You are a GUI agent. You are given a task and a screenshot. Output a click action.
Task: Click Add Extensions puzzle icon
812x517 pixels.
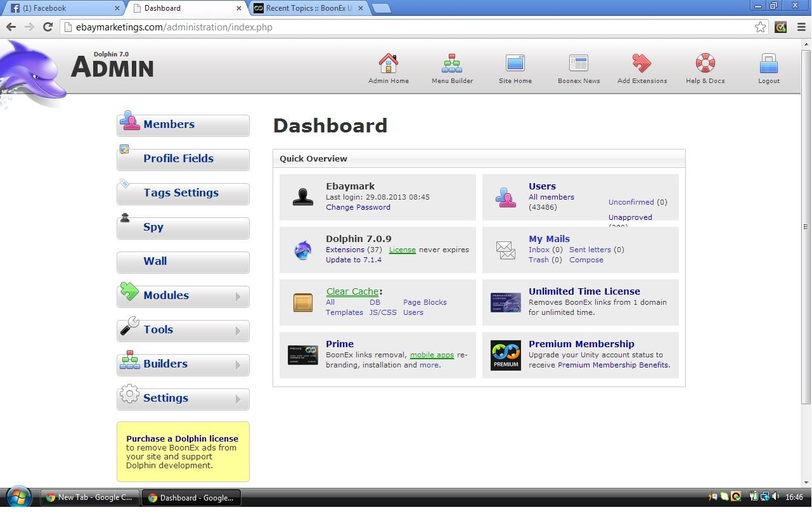pyautogui.click(x=641, y=63)
